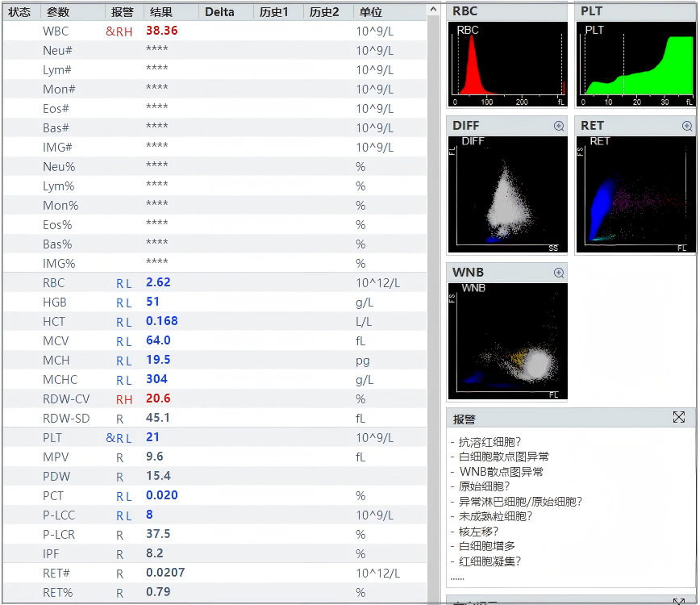Click the 未成熟粒细胞? alarm message
The width and height of the screenshot is (700, 605).
(495, 516)
